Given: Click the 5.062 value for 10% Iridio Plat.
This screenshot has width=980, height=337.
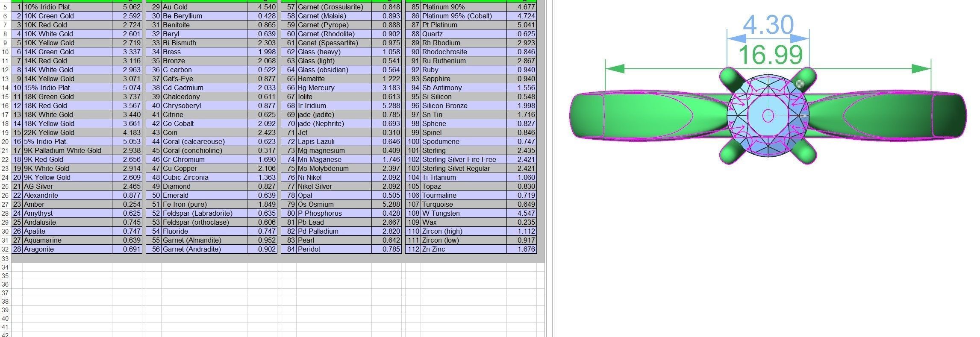Looking at the screenshot, I should click(127, 7).
